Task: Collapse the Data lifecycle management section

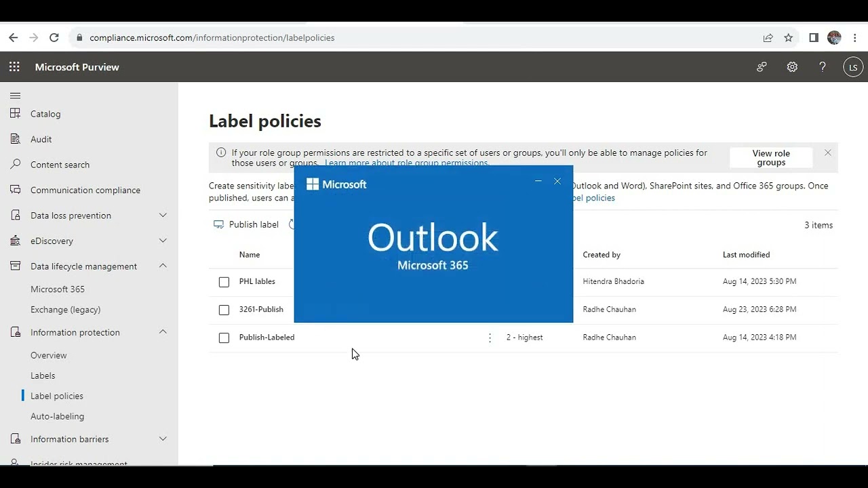Action: 163,266
